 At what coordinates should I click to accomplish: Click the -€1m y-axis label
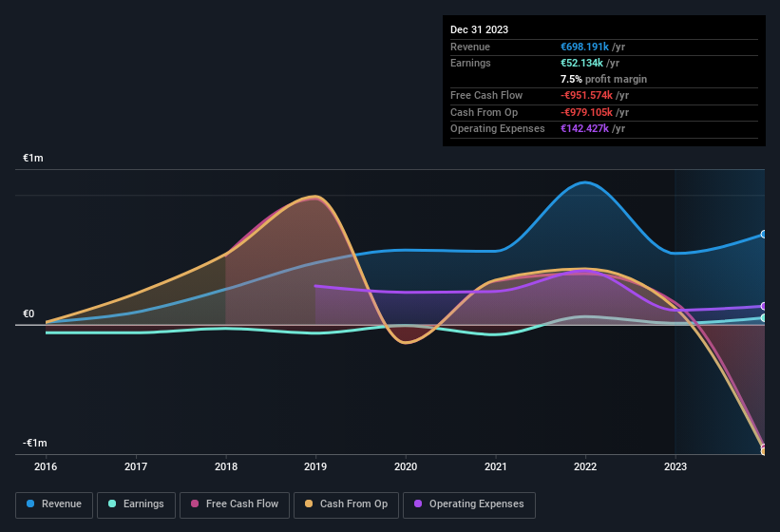tap(35, 443)
